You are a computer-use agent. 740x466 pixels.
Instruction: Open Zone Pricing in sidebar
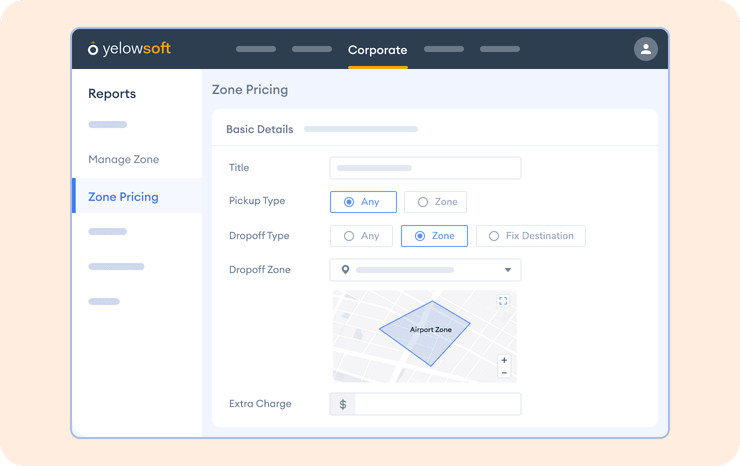[123, 197]
